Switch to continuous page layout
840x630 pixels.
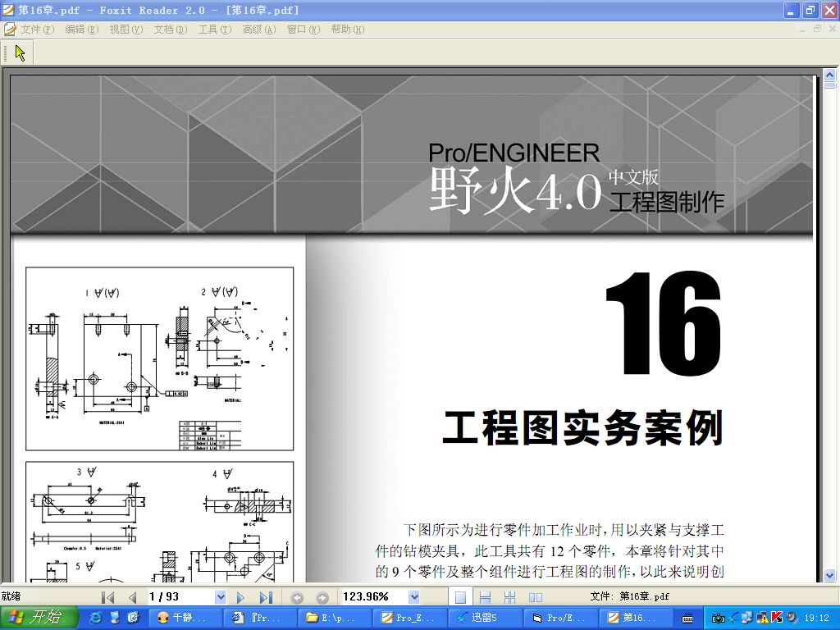coord(485,597)
